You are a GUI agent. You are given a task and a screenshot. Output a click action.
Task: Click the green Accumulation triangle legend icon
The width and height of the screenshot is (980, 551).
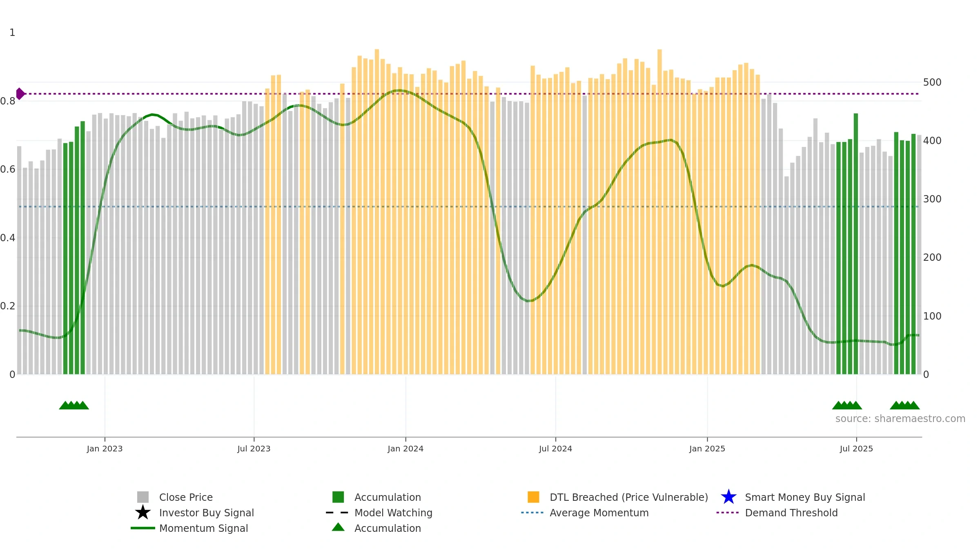pos(338,527)
